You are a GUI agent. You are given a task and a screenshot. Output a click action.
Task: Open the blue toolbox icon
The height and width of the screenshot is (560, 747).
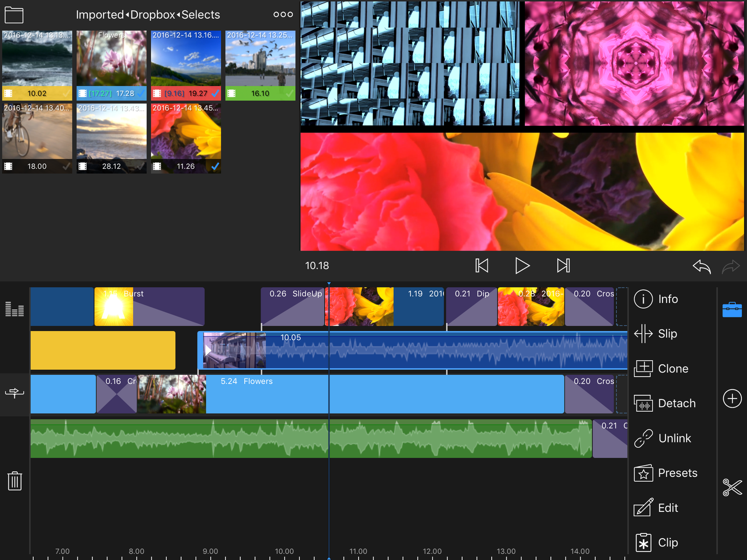(732, 310)
